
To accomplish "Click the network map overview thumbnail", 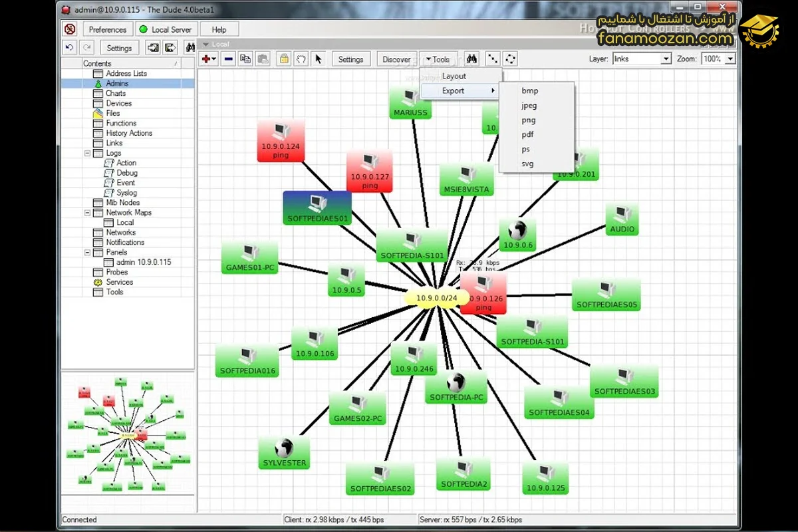I will coord(128,434).
